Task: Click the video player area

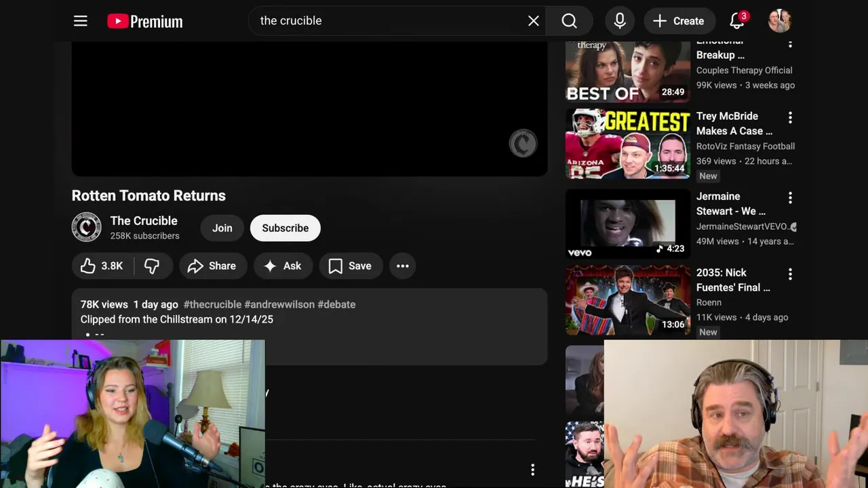Action: click(x=309, y=108)
